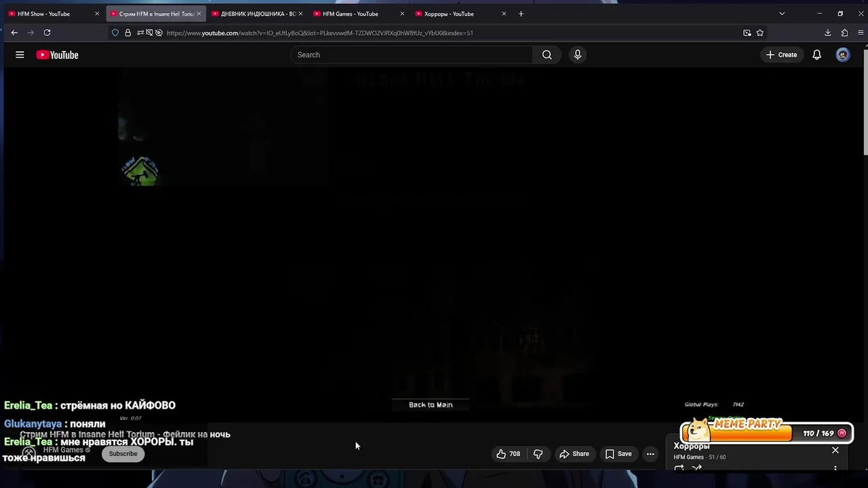Focus the YouTube Search field

412,55
